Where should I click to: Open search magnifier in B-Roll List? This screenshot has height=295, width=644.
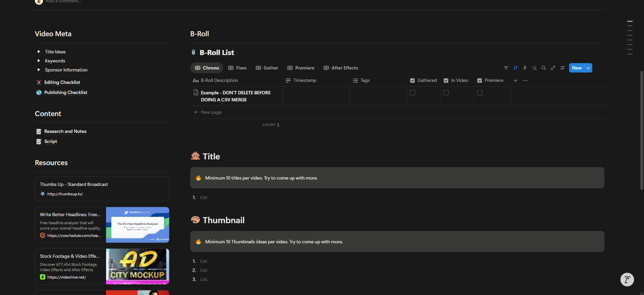(543, 68)
